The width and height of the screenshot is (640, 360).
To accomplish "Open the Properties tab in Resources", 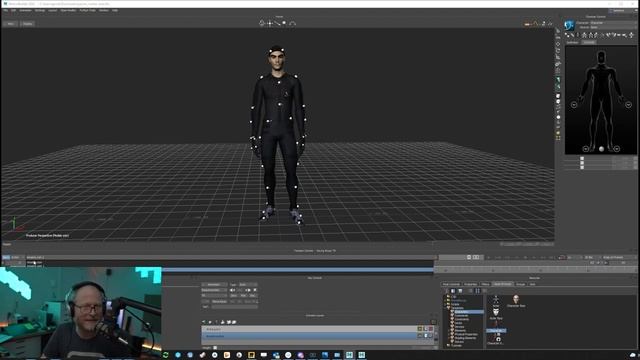I will 470,284.
